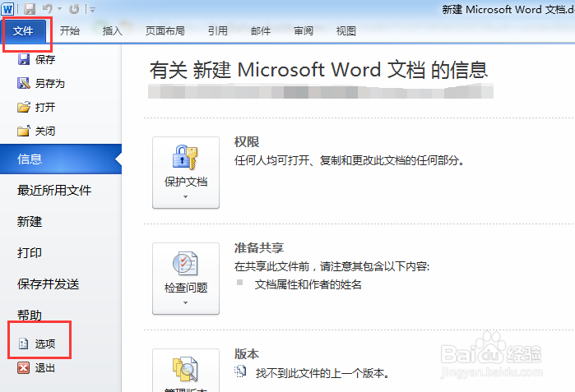Screen dimensions: 575x392
Task: Click 文档属性和作者的姓名 list item
Action: 308,284
